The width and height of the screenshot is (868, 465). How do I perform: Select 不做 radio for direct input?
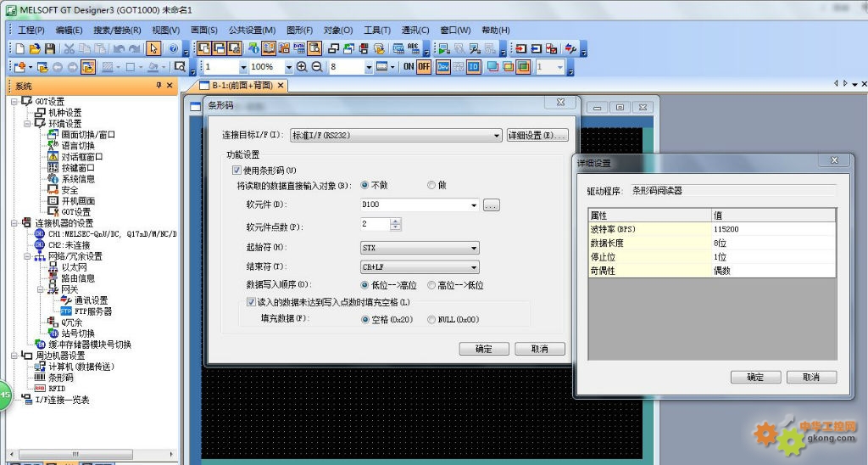[x=364, y=185]
